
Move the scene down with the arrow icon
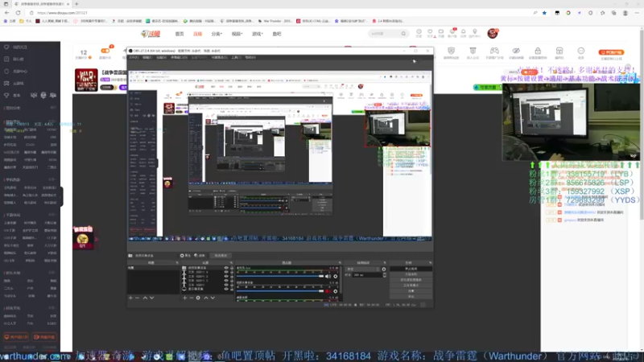pos(152,298)
